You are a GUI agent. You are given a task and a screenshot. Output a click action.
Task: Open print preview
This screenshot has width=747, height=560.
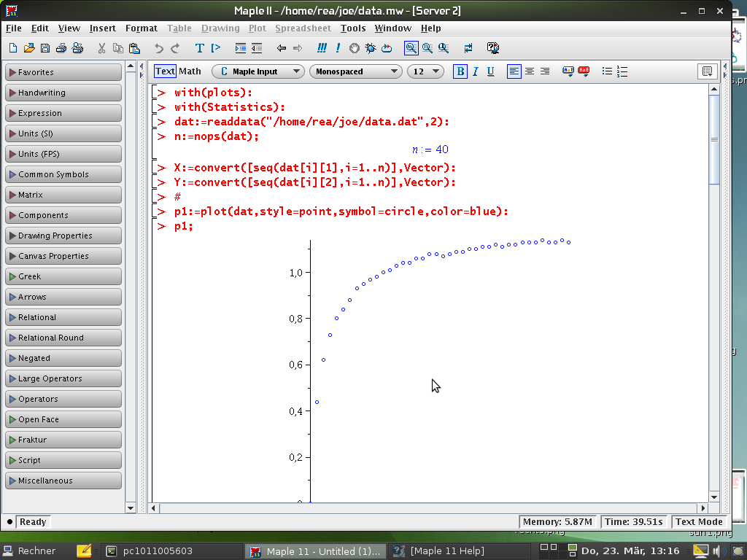click(77, 48)
